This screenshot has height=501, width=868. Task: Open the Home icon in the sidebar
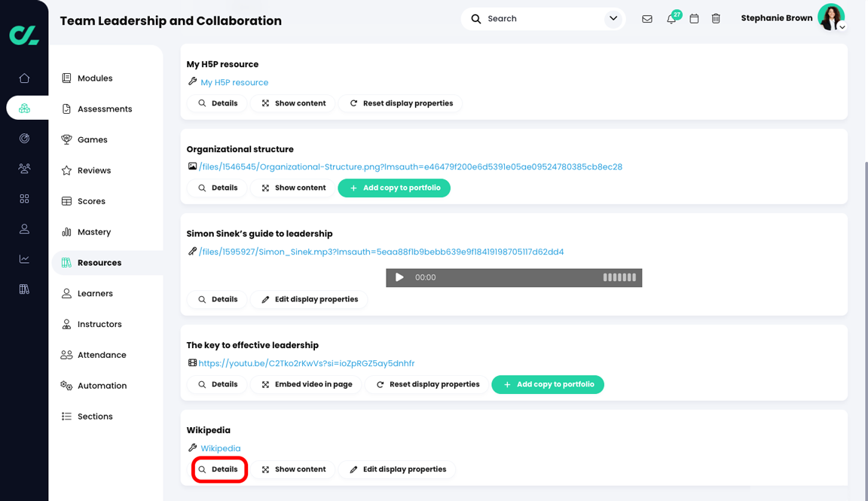tap(24, 78)
